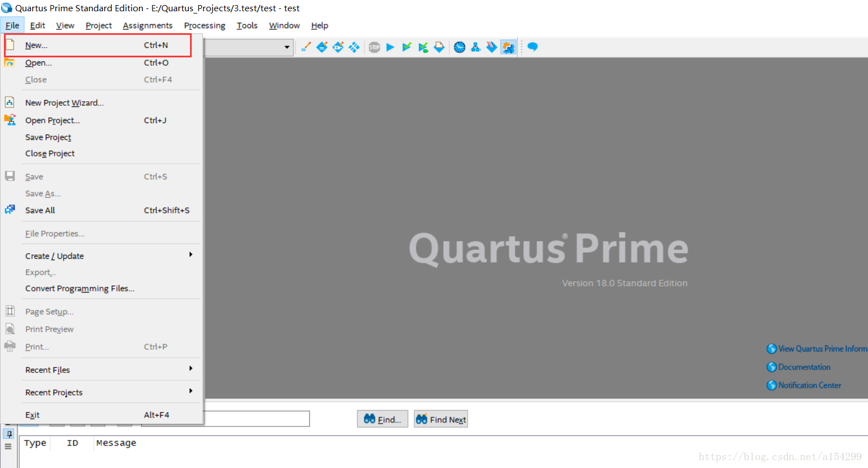Image resolution: width=868 pixels, height=468 pixels.
Task: Click the pin icon beside message list
Action: [x=9, y=433]
